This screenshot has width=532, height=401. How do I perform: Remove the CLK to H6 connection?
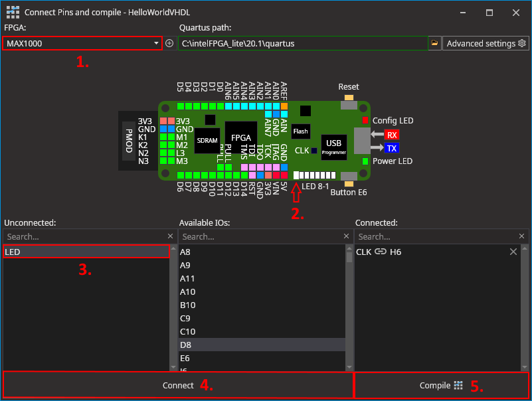[x=513, y=252]
